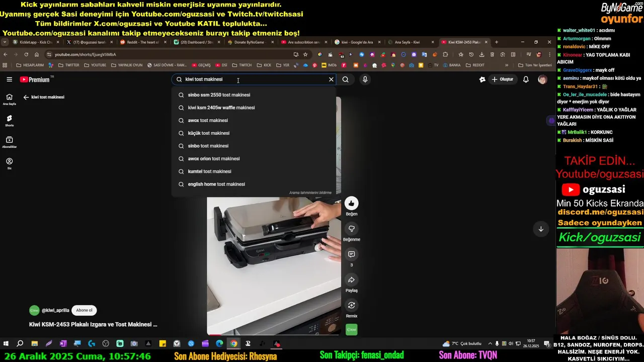Open BANKA bookmarks folder

coord(451,65)
